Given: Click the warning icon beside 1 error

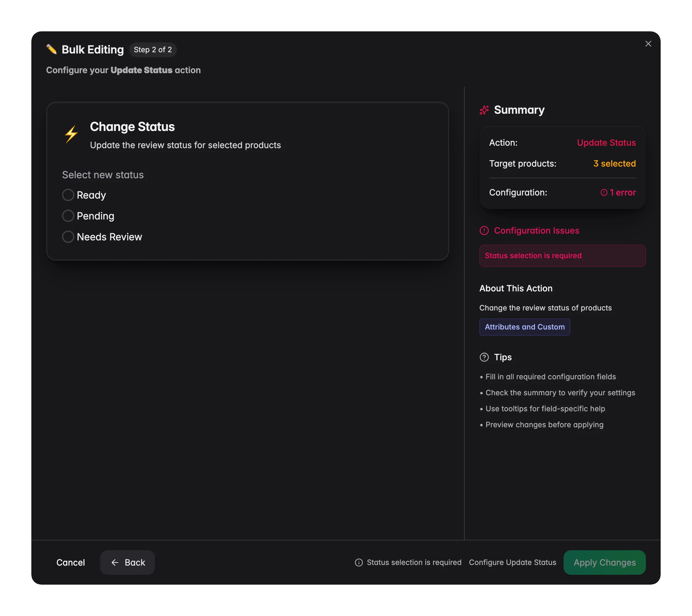Looking at the screenshot, I should 604,192.
